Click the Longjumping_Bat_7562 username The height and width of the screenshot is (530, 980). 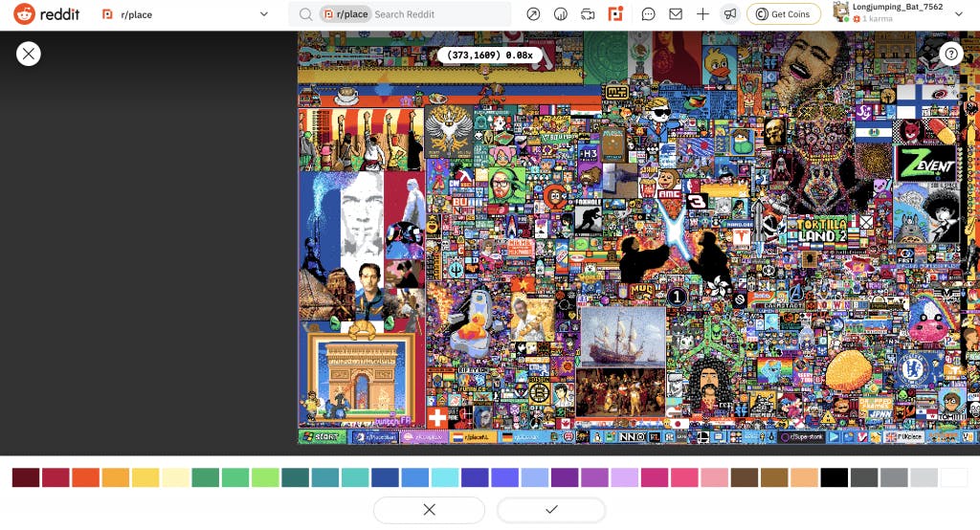(x=898, y=7)
